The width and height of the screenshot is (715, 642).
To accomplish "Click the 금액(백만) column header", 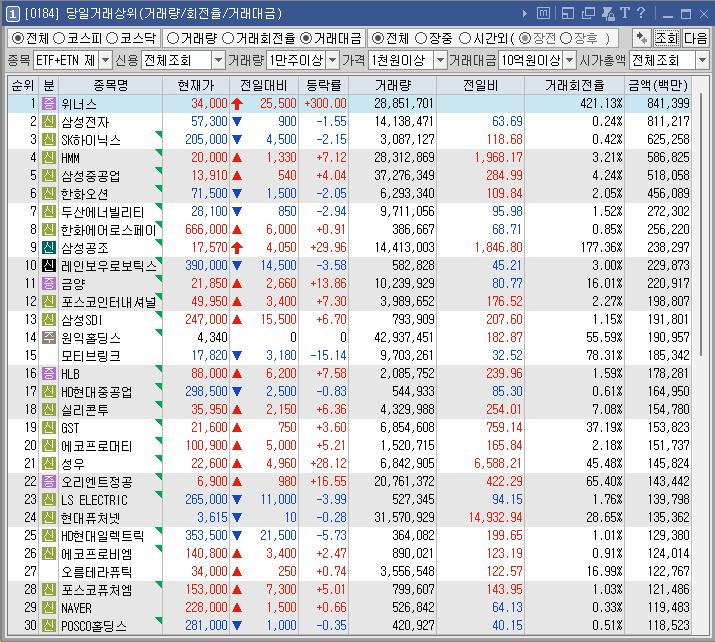I will coord(658,85).
